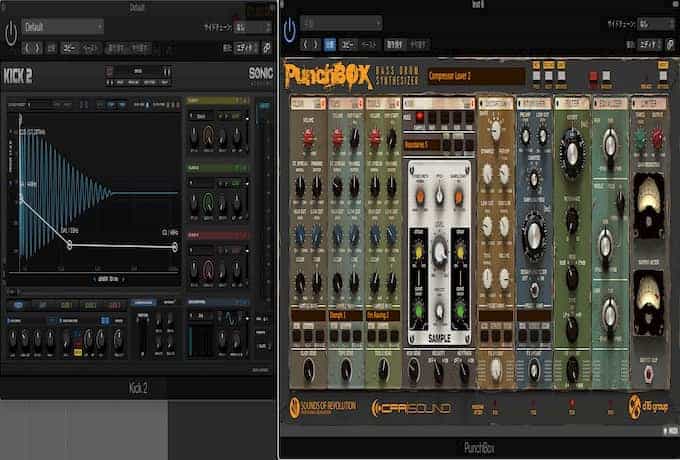Click the CFA Sound logo in PunchBox footer

tap(411, 408)
